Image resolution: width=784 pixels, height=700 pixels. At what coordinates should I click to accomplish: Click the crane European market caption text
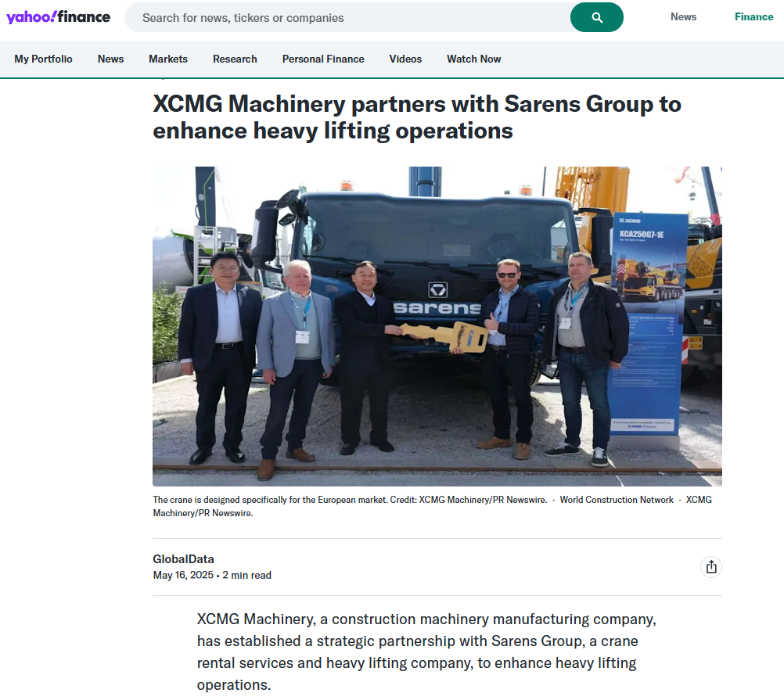270,500
